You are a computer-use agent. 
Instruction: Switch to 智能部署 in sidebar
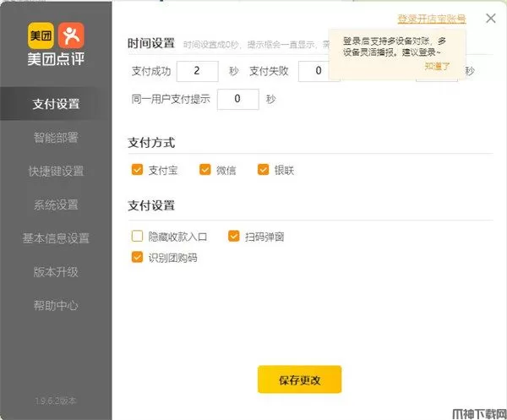(56, 138)
